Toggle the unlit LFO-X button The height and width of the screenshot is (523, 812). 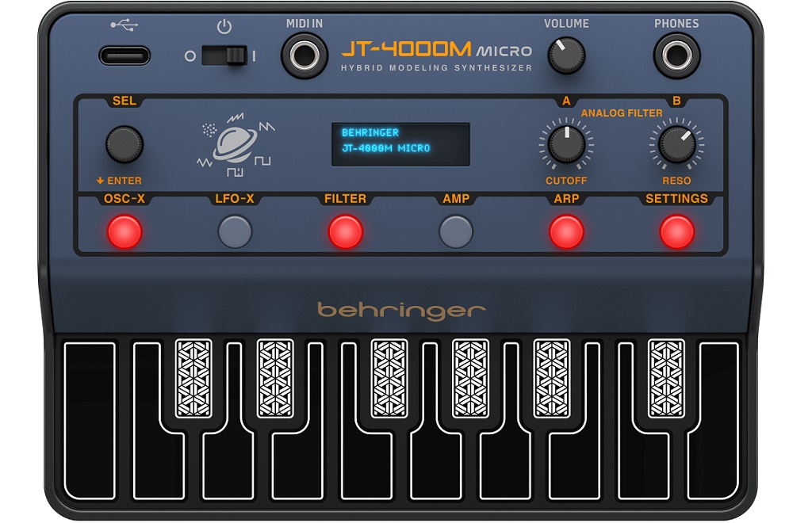pos(235,231)
